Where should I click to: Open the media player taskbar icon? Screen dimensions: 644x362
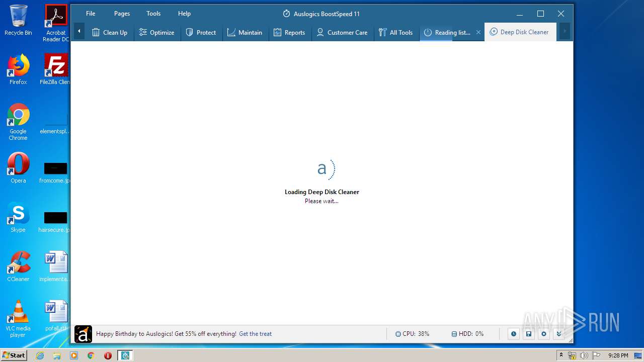(74, 355)
